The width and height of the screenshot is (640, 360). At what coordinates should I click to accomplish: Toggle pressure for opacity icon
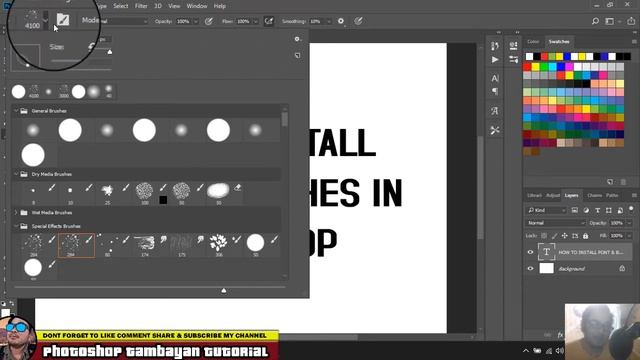tap(209, 21)
